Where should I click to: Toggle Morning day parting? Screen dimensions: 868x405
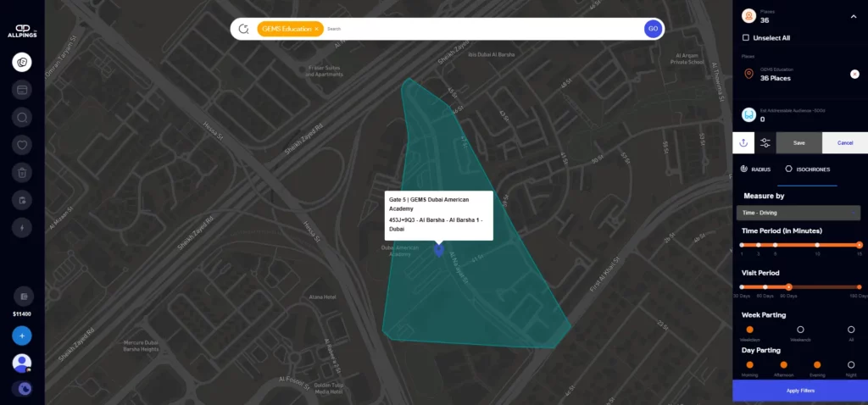pyautogui.click(x=749, y=364)
